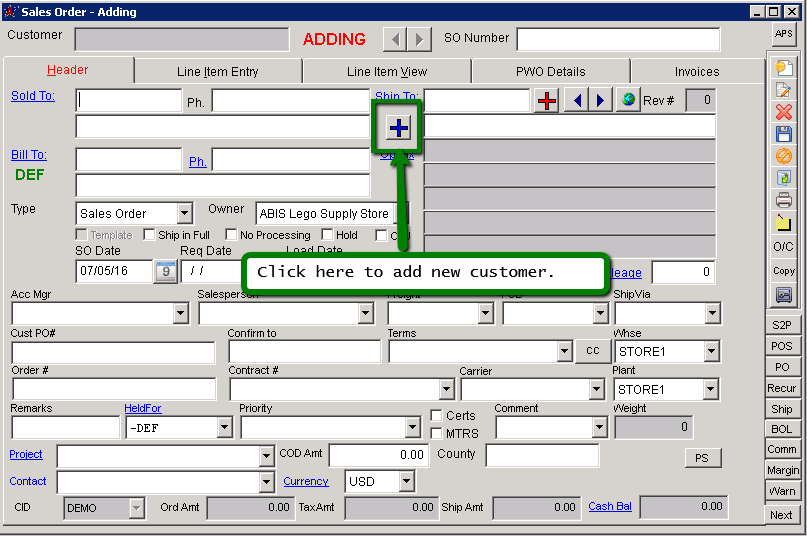Screen dimensions: 807x536
Task: Open the Currency dropdown showing USD
Action: pos(405,482)
